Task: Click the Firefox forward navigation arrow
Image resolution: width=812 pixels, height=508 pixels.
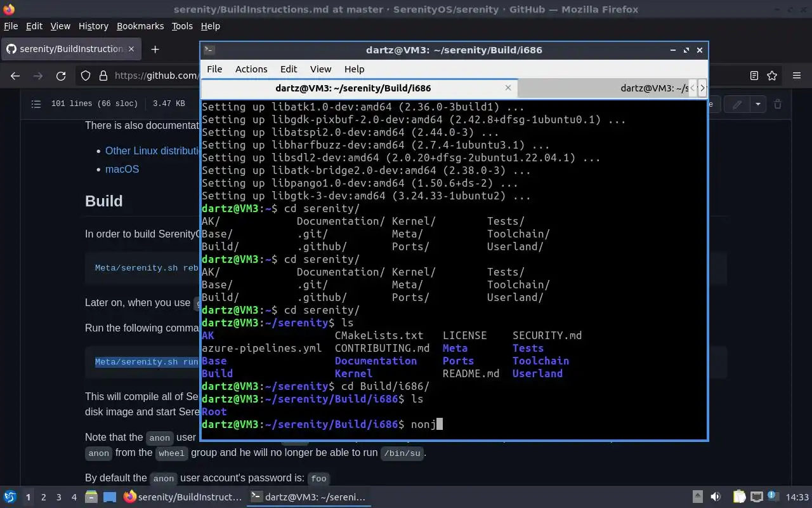Action: pos(38,76)
